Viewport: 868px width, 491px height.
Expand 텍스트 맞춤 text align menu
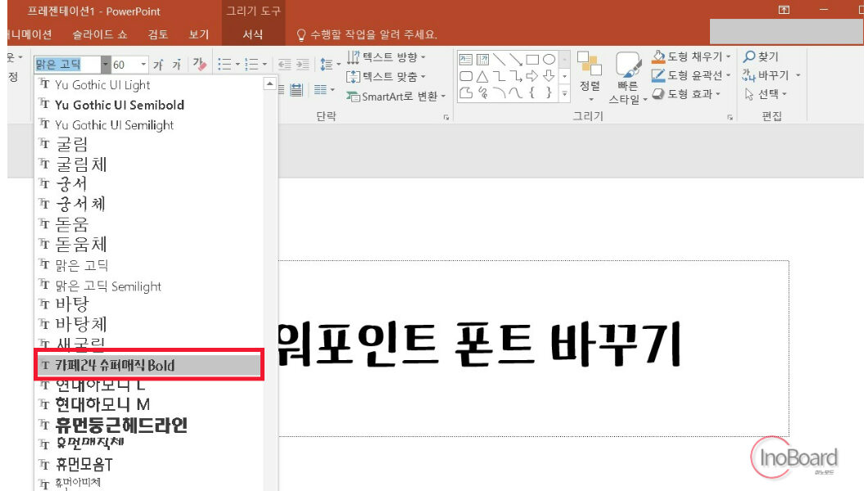tap(387, 76)
